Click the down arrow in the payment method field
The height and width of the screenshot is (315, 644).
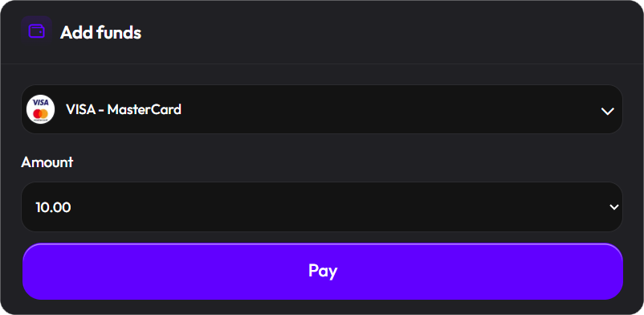[607, 111]
